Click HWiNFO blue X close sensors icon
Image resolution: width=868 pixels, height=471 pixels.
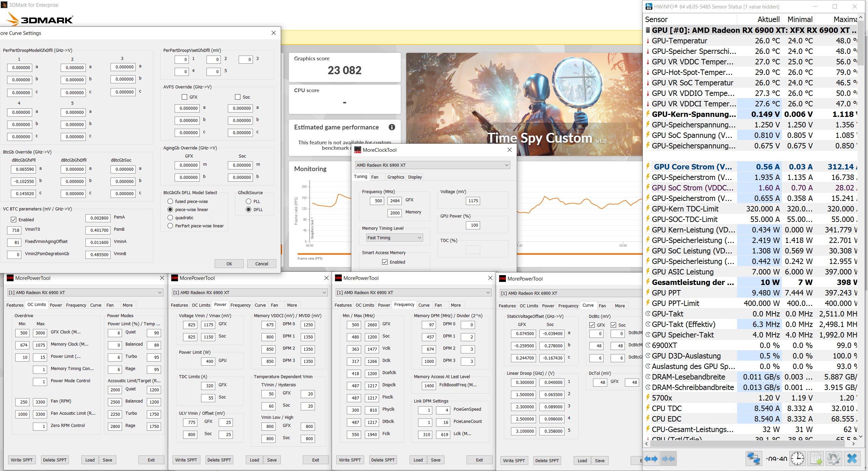pos(852,459)
